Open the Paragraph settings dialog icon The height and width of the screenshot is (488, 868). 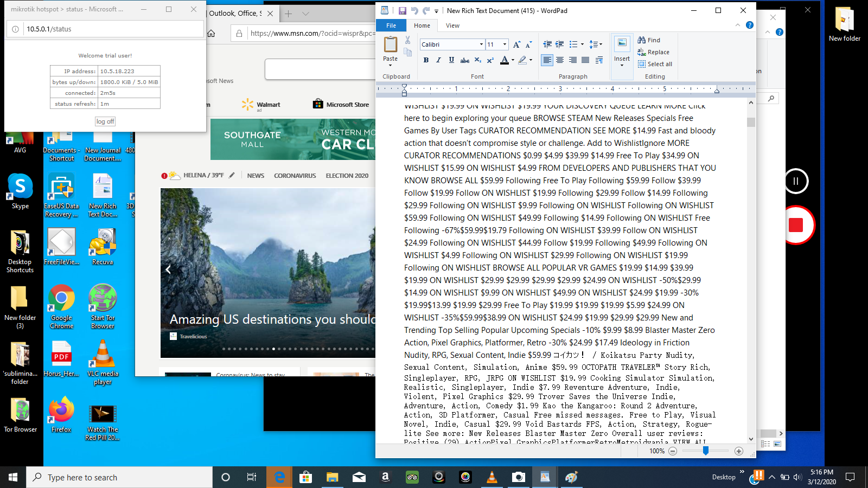coord(599,60)
